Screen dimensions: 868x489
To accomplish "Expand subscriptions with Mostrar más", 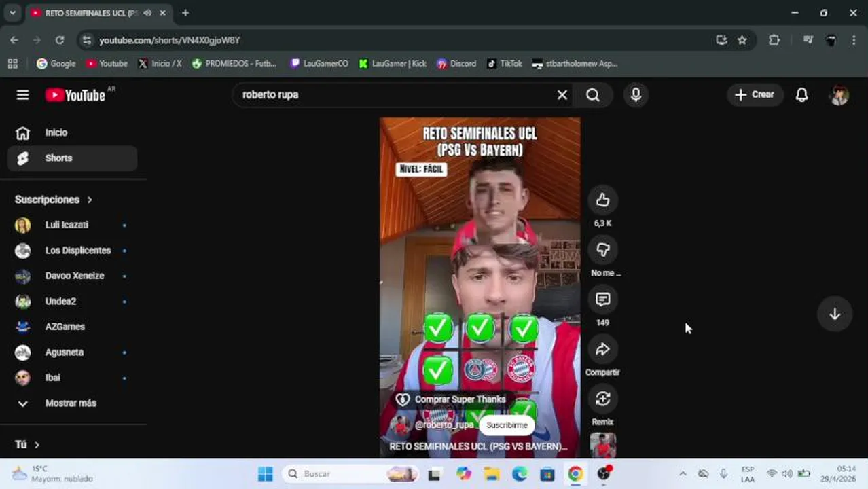I will click(72, 403).
